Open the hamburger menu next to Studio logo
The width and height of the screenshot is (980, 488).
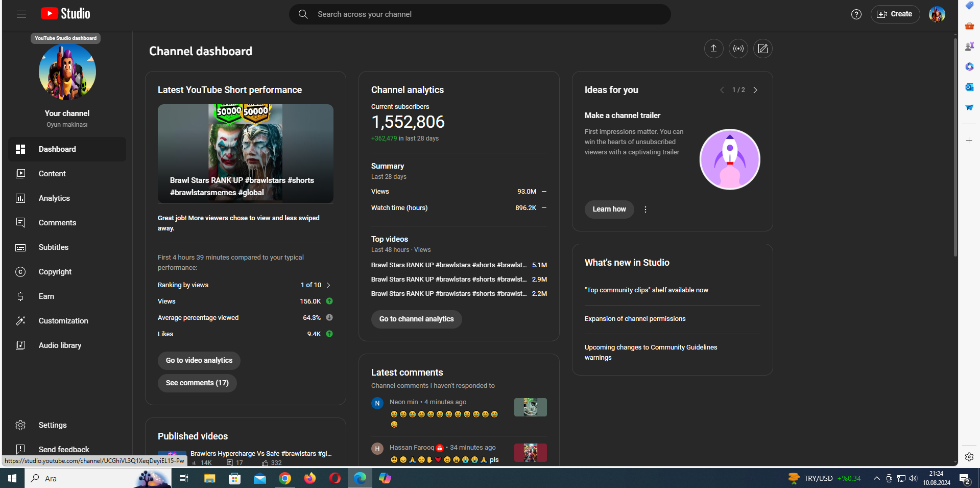21,14
